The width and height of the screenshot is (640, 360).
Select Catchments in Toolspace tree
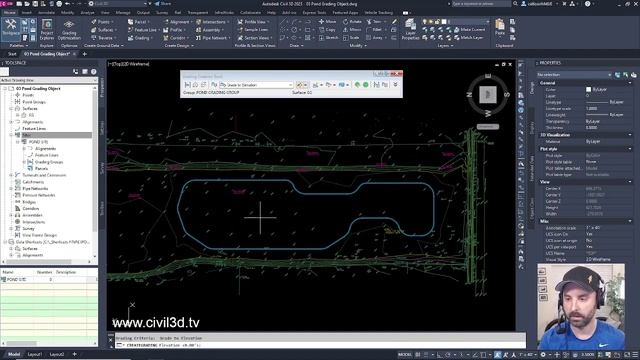33,182
